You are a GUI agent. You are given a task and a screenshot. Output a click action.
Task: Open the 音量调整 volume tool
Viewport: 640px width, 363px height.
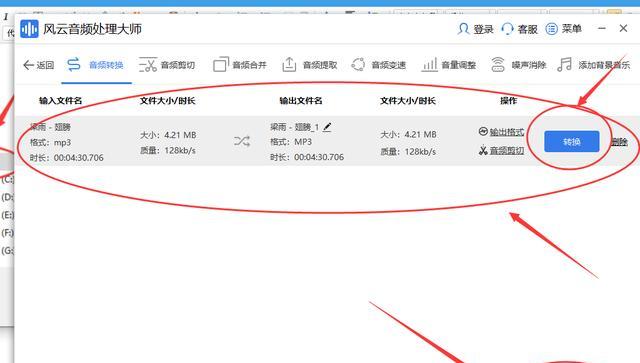pyautogui.click(x=449, y=65)
